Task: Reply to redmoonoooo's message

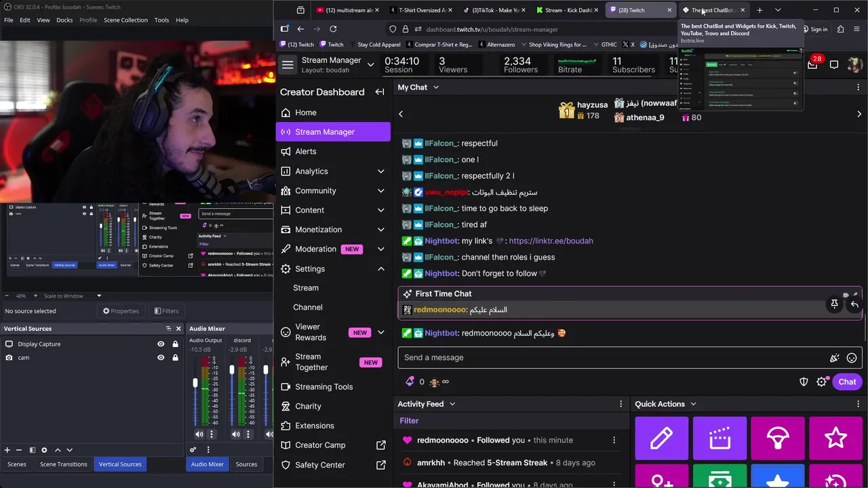Action: coord(854,304)
